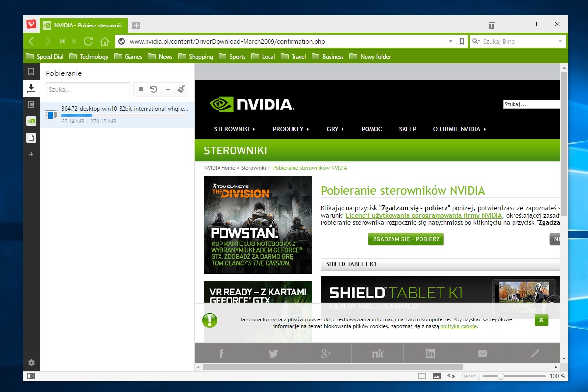588x392 pixels.
Task: Open the Bookmarks side panel
Action: 31,72
